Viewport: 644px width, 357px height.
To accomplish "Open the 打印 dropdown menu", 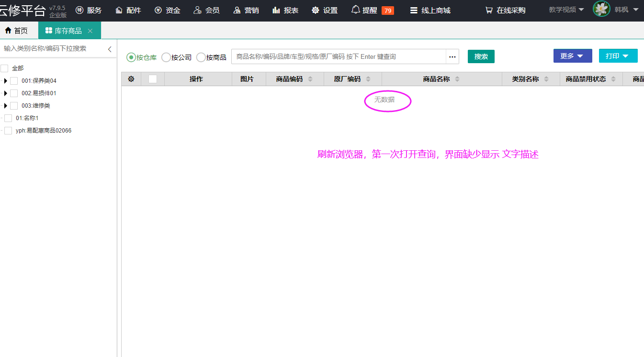I will click(618, 56).
